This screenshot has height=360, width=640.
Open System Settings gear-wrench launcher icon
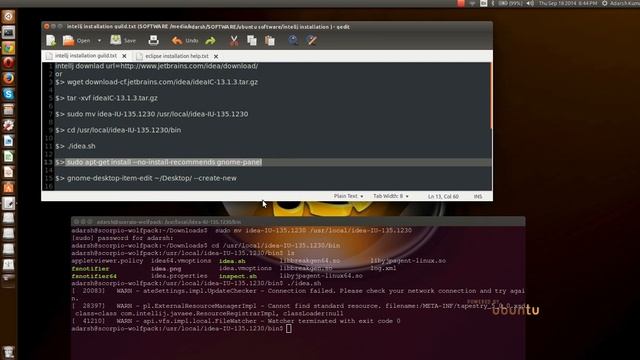pos(8,125)
